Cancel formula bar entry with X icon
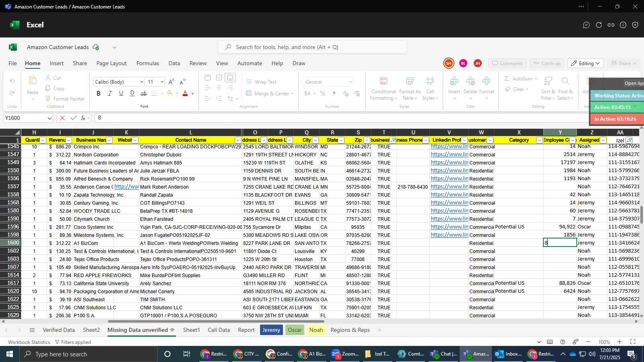The height and width of the screenshot is (362, 644). (62, 118)
